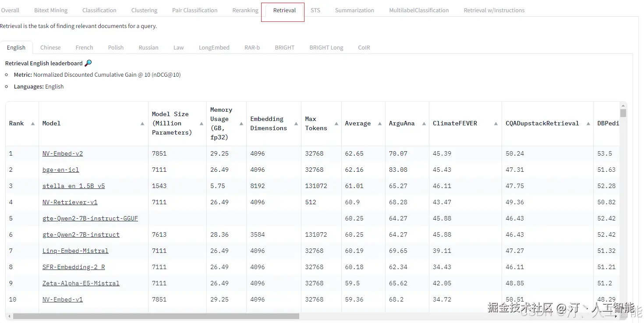Image resolution: width=644 pixels, height=323 pixels.
Task: Click the magnifier icon beside leaderboard title
Action: point(88,63)
